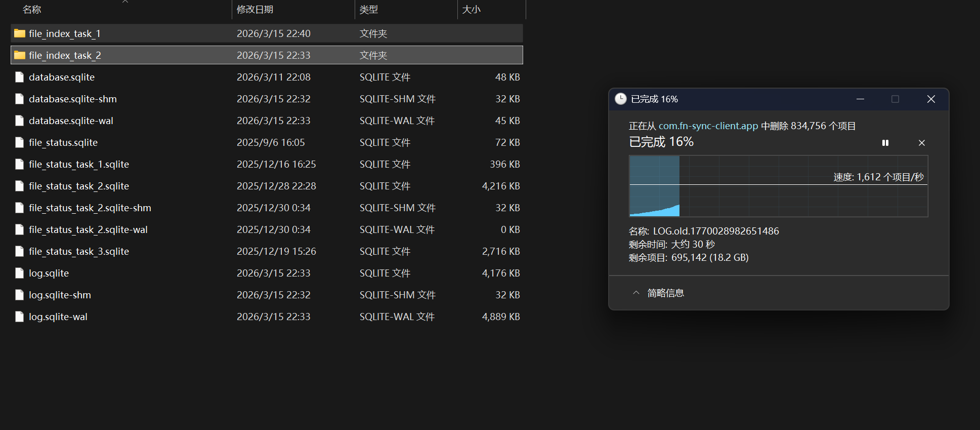980x430 pixels.
Task: Click the 48 KB size value
Action: (x=507, y=77)
